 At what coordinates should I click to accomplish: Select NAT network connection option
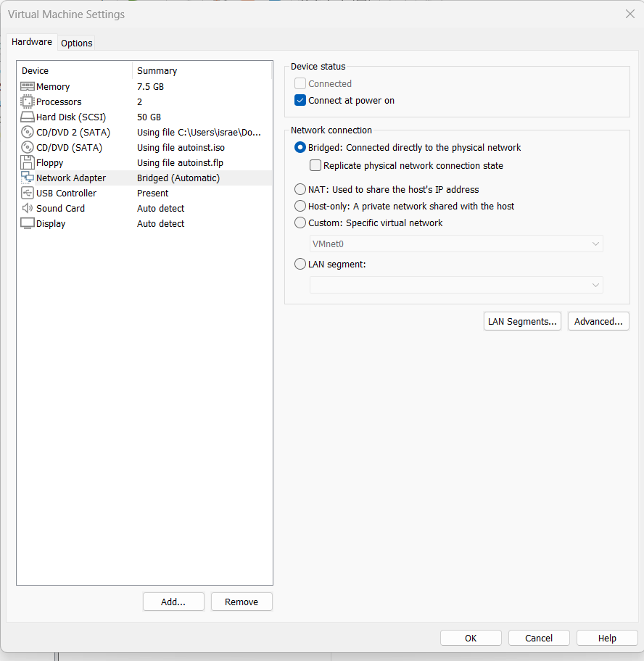click(300, 190)
